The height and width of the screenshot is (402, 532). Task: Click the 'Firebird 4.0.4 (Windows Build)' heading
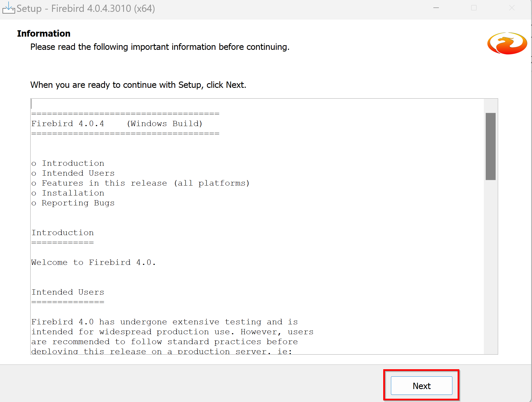[117, 124]
